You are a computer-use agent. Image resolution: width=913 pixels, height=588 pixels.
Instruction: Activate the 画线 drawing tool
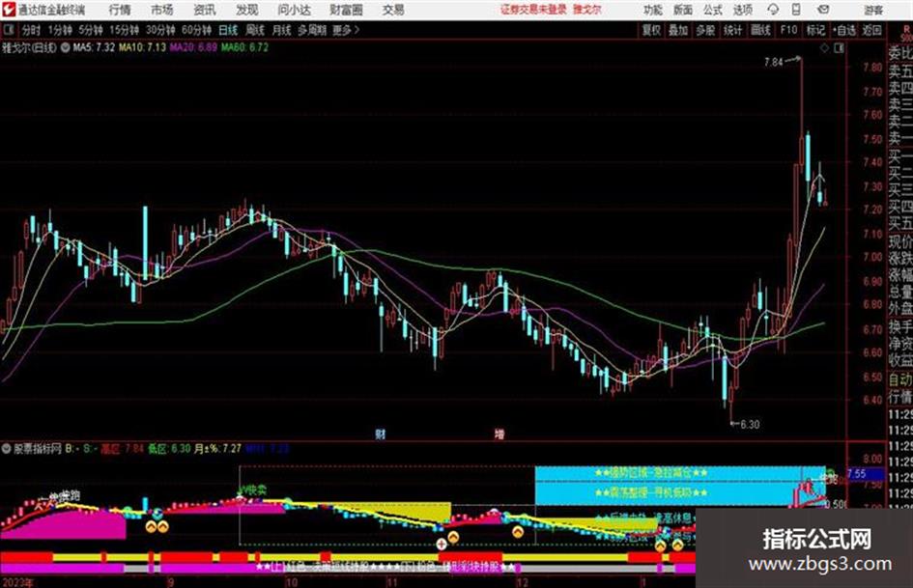[760, 30]
